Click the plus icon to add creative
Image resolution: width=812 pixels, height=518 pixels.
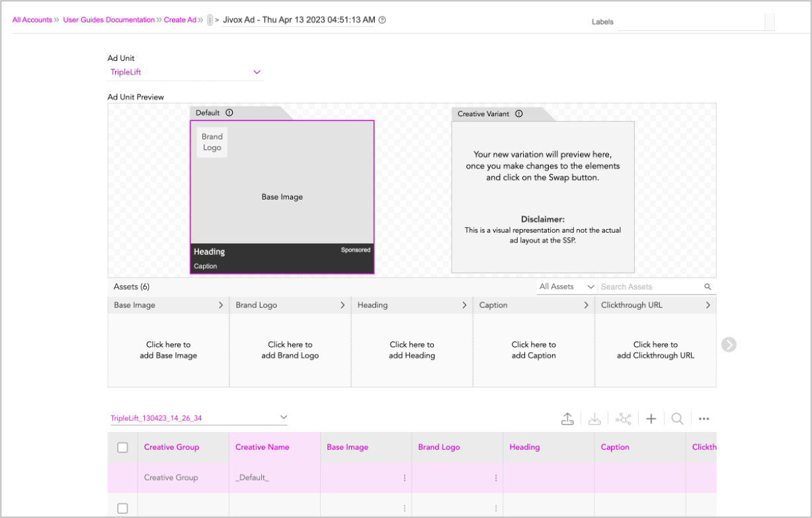pos(651,419)
